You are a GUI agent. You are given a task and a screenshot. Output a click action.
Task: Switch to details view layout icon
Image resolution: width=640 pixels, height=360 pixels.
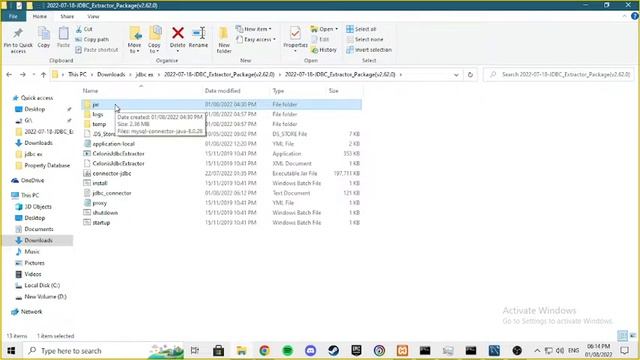[x=622, y=336]
